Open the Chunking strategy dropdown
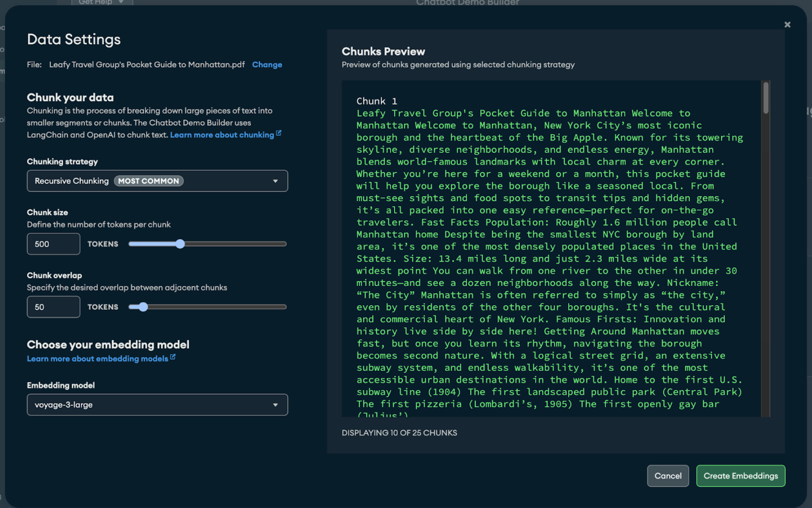812x508 pixels. (157, 181)
